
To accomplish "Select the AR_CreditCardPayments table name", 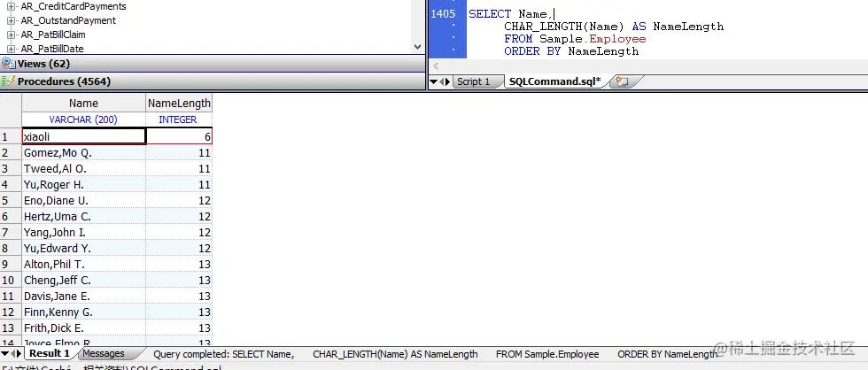I will point(74,6).
